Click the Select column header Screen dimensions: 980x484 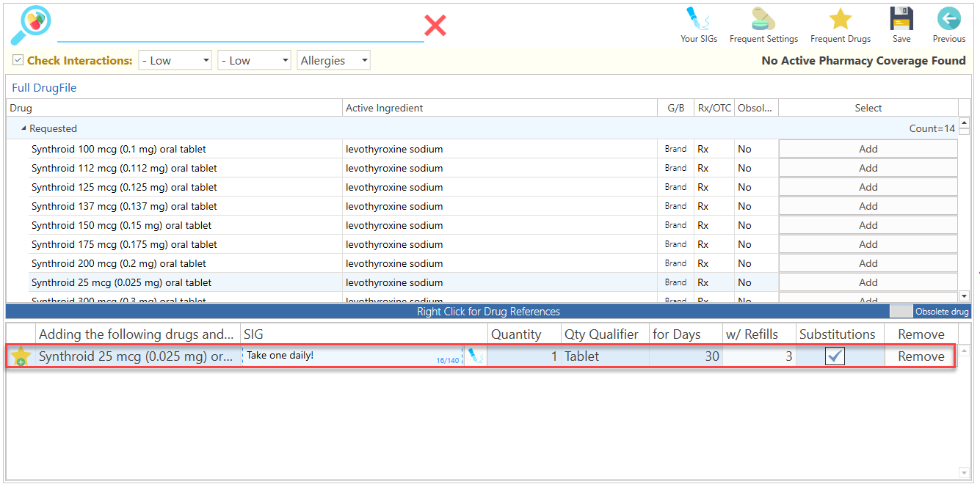coord(868,108)
